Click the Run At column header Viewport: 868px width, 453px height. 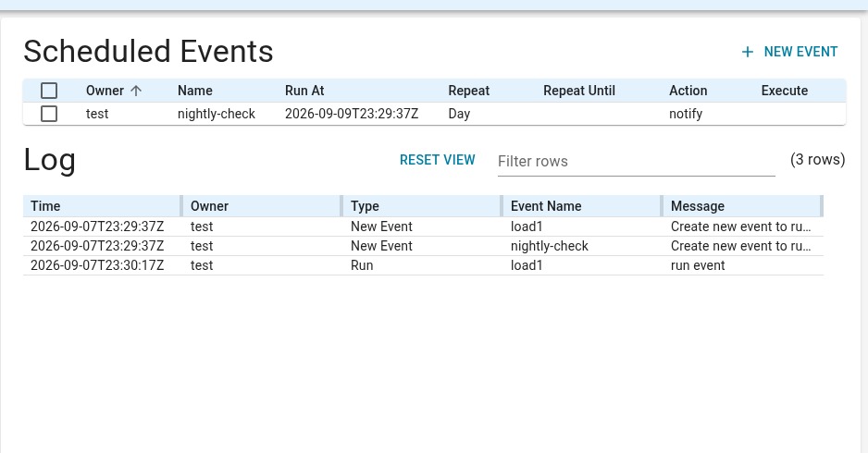pos(304,91)
